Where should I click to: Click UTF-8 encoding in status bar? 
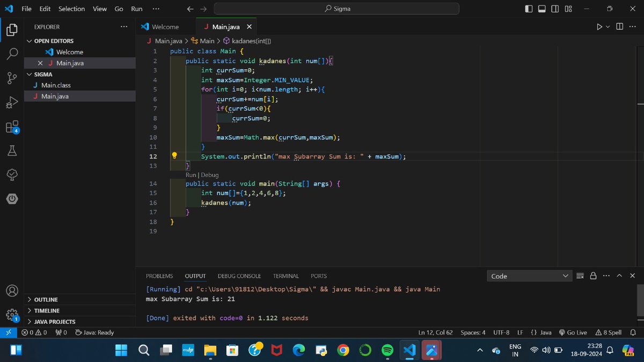pos(501,333)
